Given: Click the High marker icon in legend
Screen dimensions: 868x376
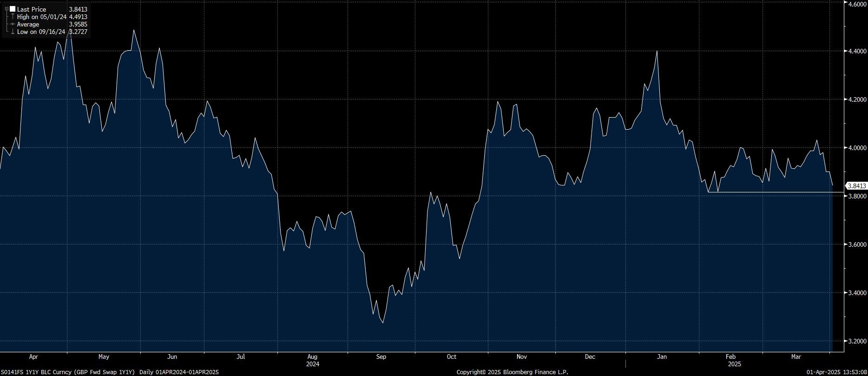Looking at the screenshot, I should (12, 17).
